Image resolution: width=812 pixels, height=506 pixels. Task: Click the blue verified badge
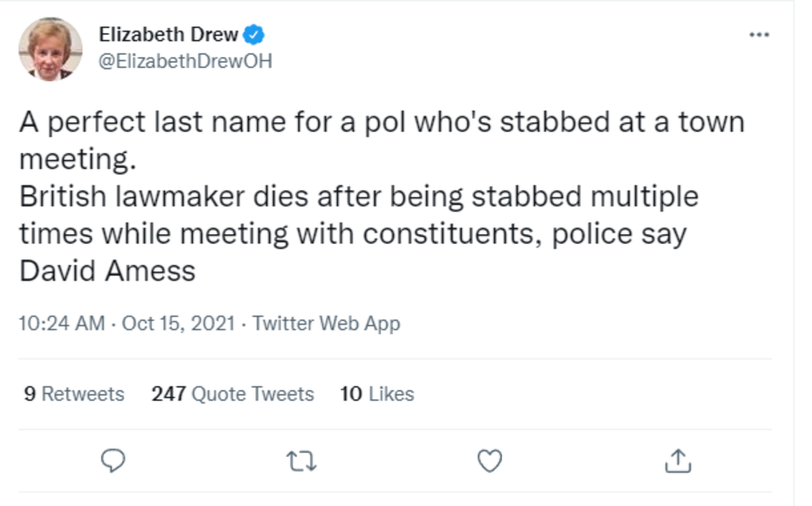[254, 35]
